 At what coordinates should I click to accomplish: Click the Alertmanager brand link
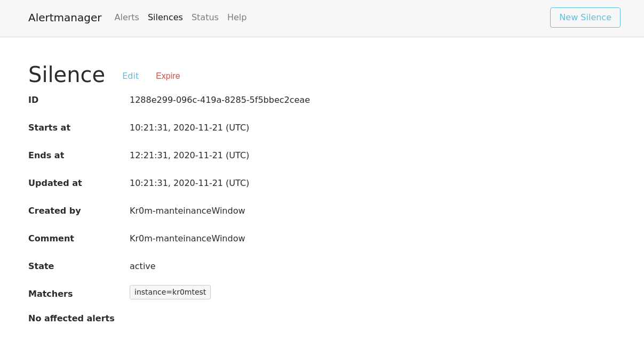[x=65, y=18]
